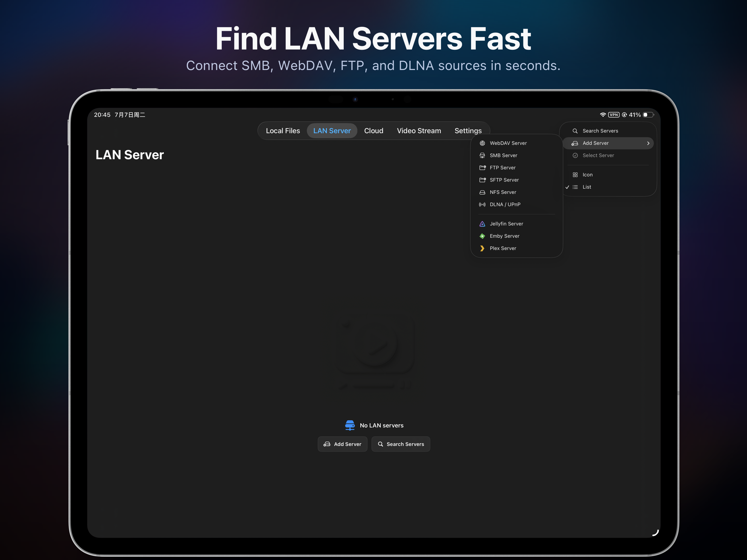Click the Jellyfin Server triangle logo
This screenshot has width=747, height=560.
(x=482, y=224)
